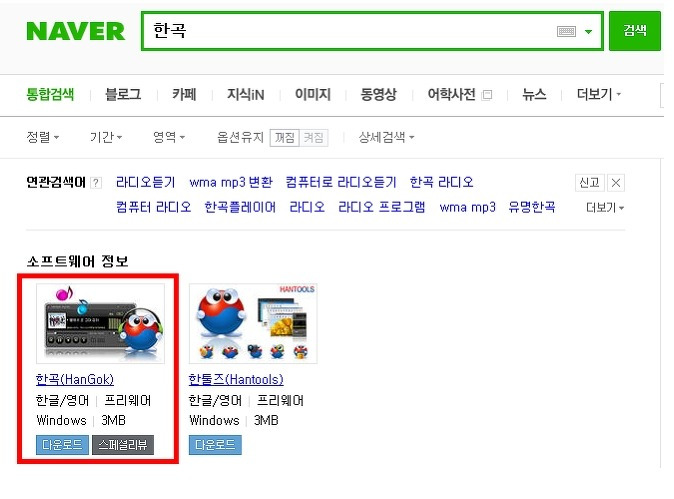674x499 pixels.
Task: Open 스페셜리뷰 for 한곡
Action: coord(123,445)
